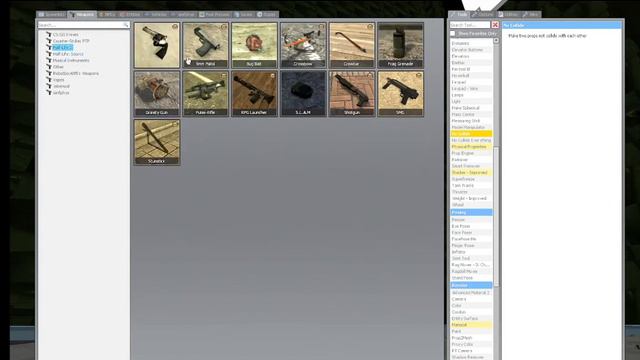Select the Stacker - Improved tool
This screenshot has height=360, width=640.
point(471,173)
